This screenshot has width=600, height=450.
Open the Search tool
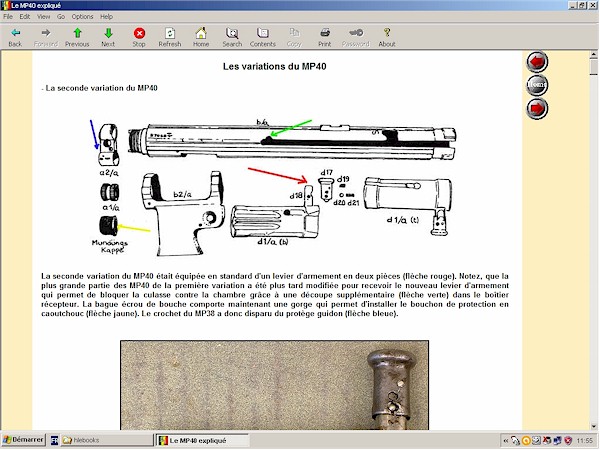coord(232,37)
